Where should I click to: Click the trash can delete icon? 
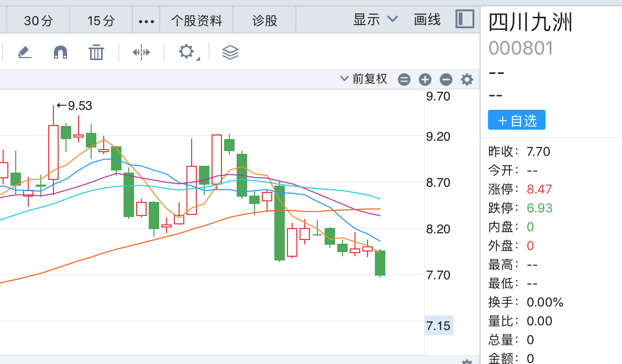click(x=96, y=52)
